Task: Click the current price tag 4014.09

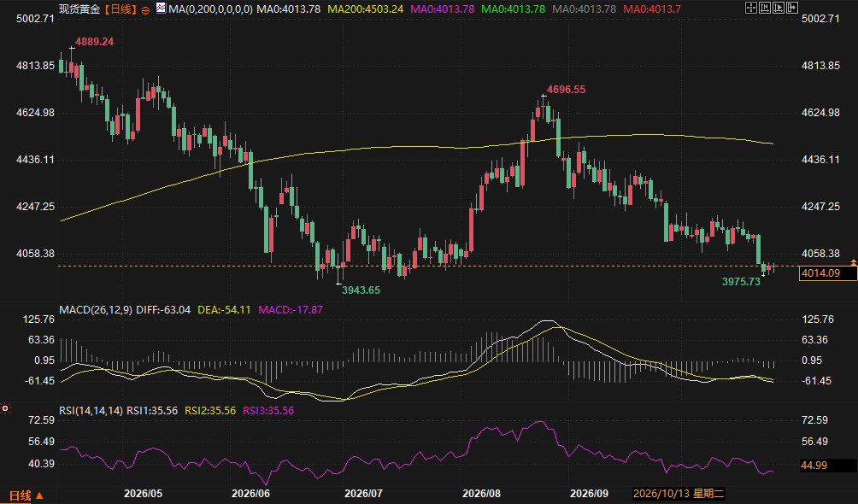Action: click(x=828, y=273)
